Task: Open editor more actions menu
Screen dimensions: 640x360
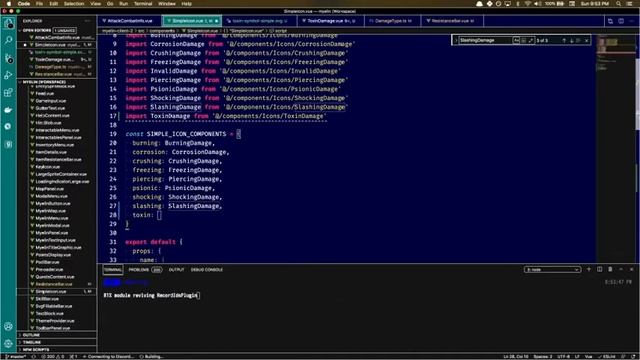Action: 631,21
